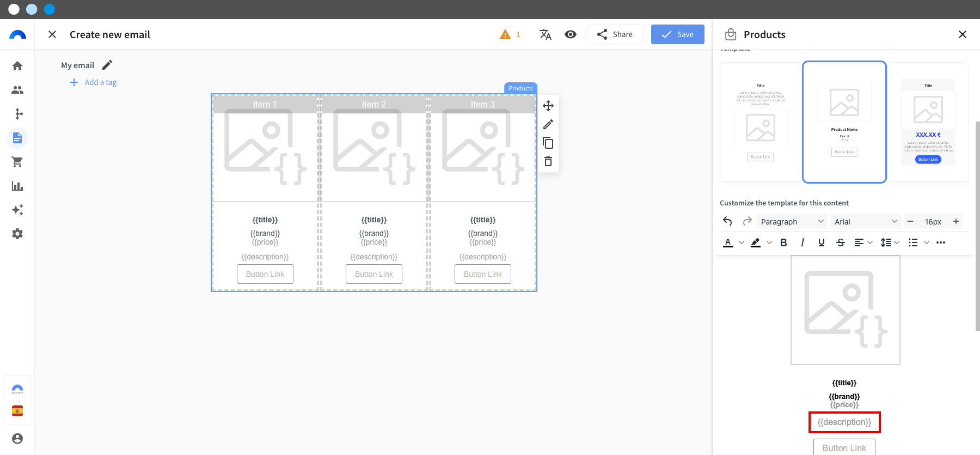Viewport: 980px width, 455px height.
Task: Select the Product Name template thumbnail
Action: coord(844,122)
